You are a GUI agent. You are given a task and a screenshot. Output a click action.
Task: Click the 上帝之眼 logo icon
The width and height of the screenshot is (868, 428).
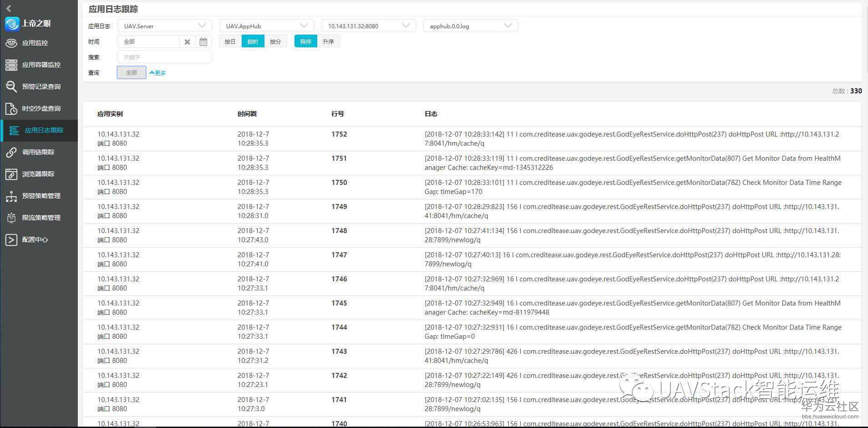click(x=12, y=24)
